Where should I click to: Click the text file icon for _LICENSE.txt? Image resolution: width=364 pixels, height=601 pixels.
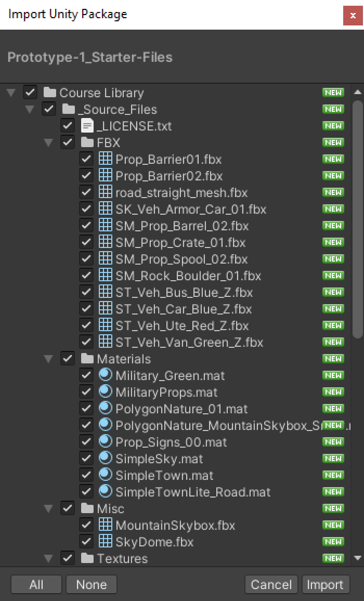[87, 126]
